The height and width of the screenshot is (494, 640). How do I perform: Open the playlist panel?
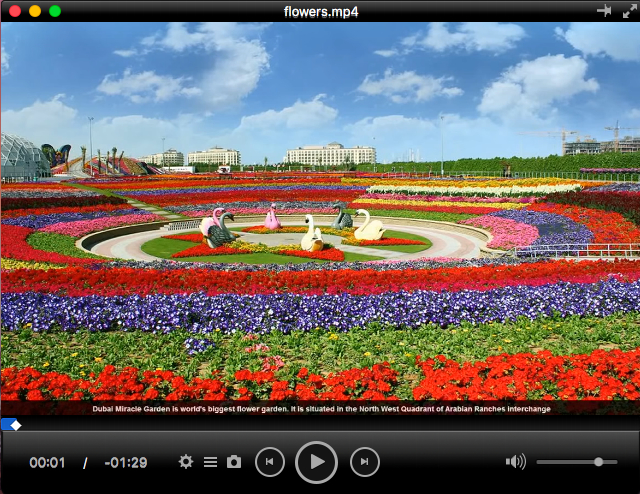(210, 462)
